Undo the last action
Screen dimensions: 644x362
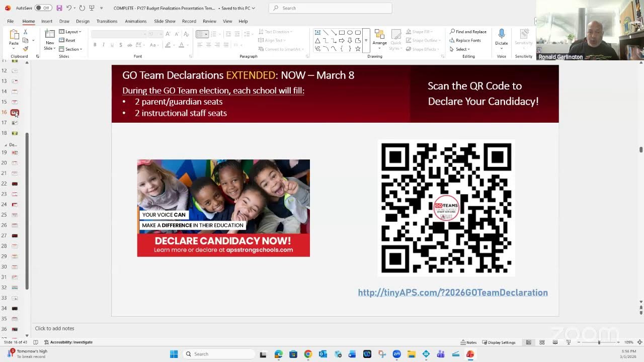[69, 8]
